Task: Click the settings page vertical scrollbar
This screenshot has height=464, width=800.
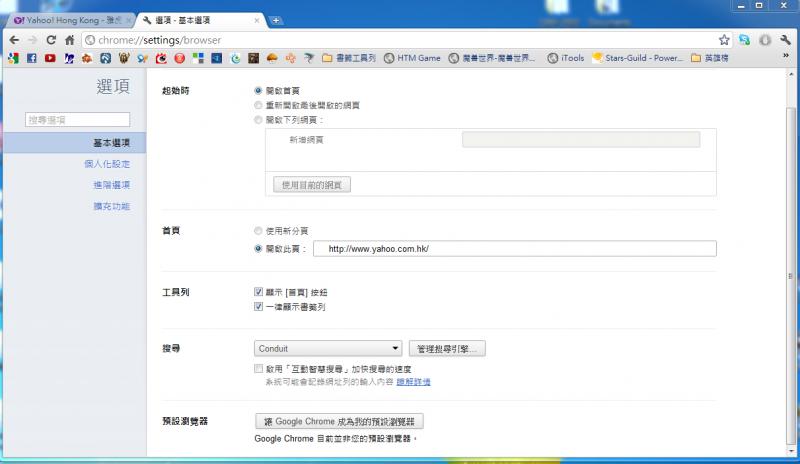Action: [791, 276]
